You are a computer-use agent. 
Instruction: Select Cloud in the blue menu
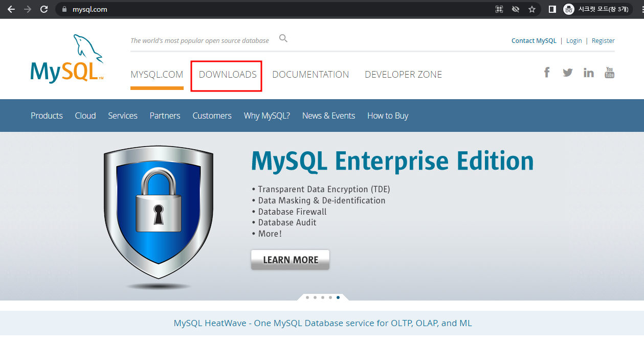(85, 116)
